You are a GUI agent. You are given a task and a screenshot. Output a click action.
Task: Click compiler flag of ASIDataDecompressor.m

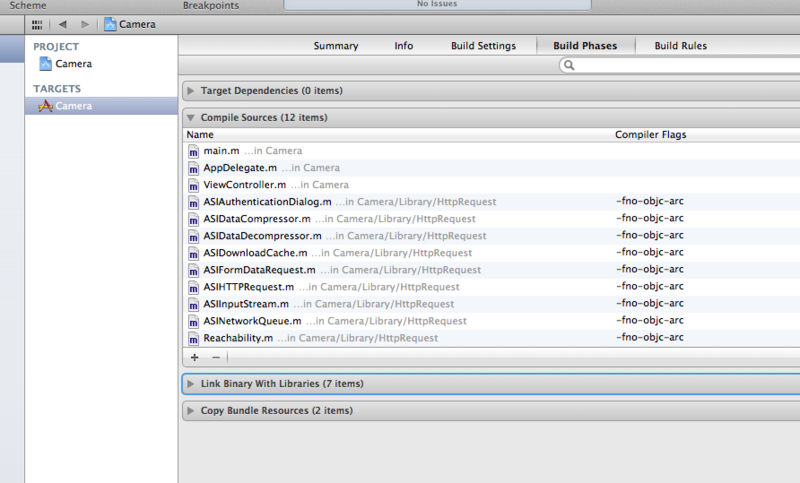click(x=649, y=235)
